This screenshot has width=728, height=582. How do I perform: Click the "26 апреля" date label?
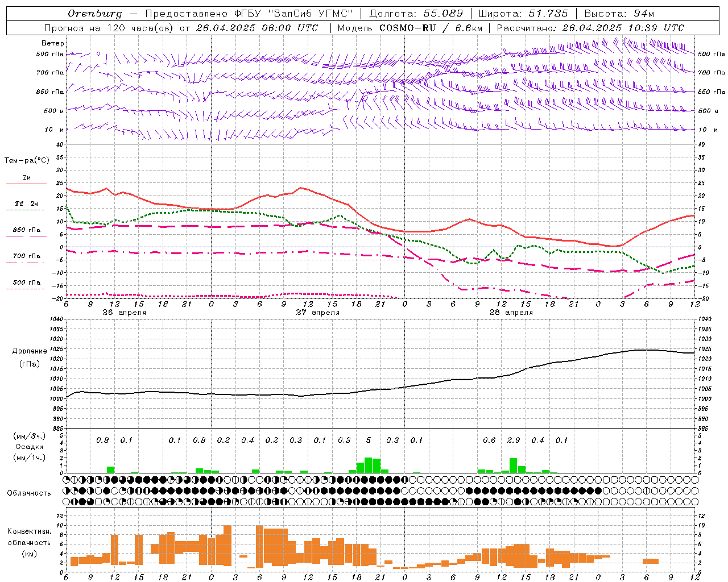124,313
